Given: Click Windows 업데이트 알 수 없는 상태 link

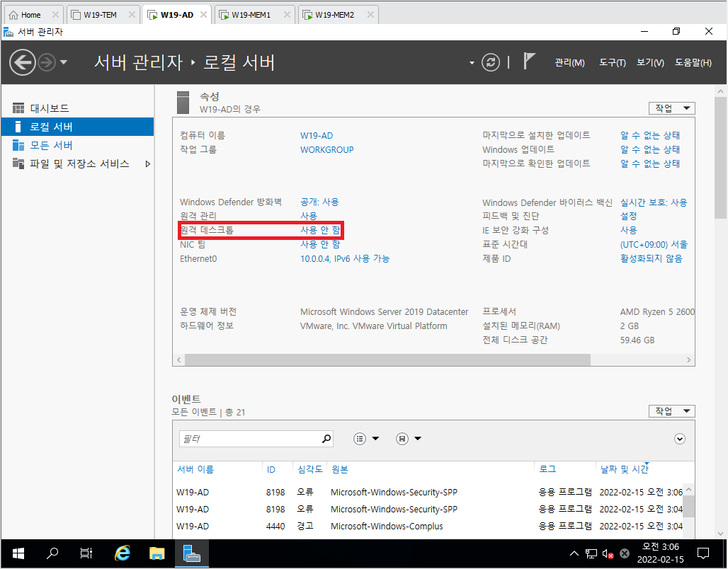Looking at the screenshot, I should click(x=650, y=149).
